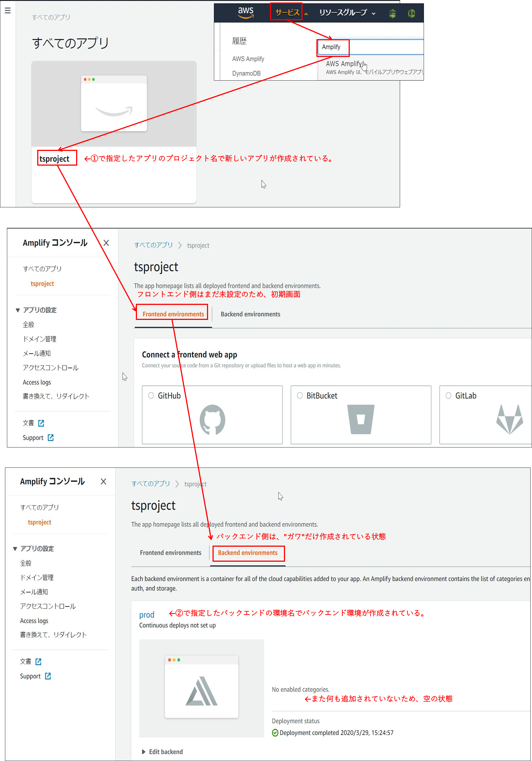This screenshot has height=761, width=532.
Task: Open 全般 settings in backend window sidebar
Action: tap(26, 563)
